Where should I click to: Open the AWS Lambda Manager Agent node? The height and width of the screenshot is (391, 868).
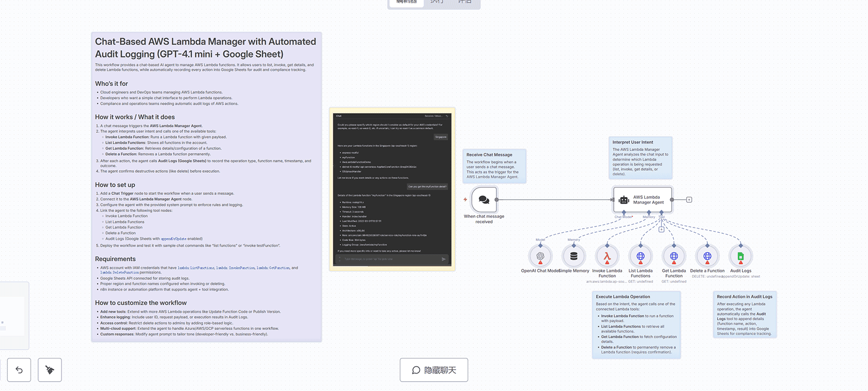click(642, 200)
